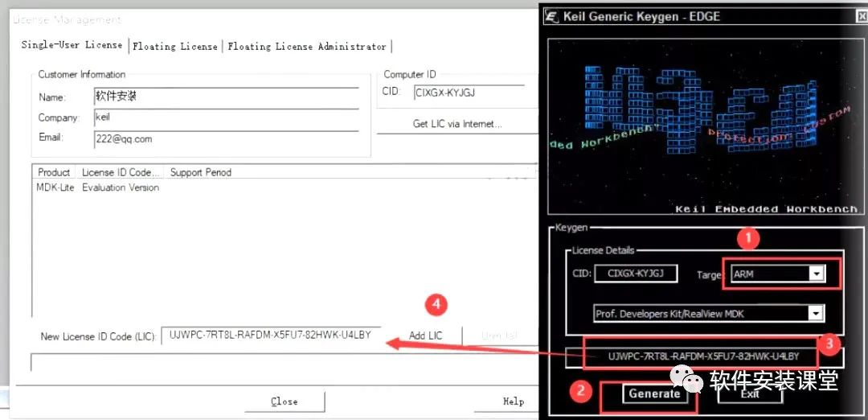868x420 pixels.
Task: Click the Add LIC button
Action: [x=426, y=336]
